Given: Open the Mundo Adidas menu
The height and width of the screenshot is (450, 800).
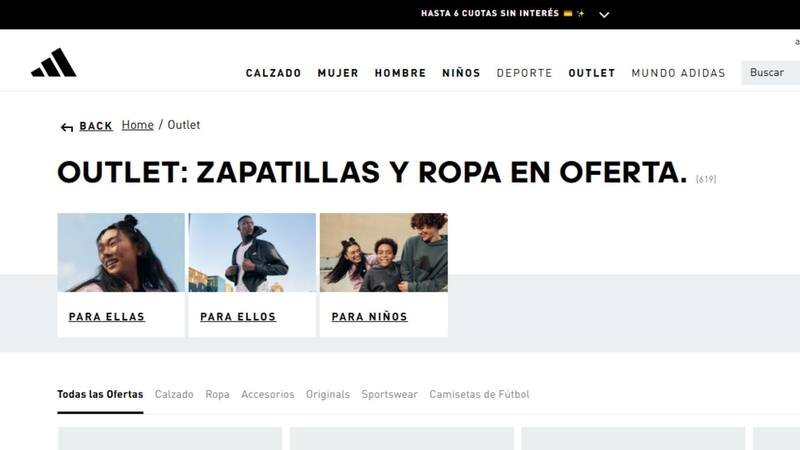Looking at the screenshot, I should click(x=678, y=73).
